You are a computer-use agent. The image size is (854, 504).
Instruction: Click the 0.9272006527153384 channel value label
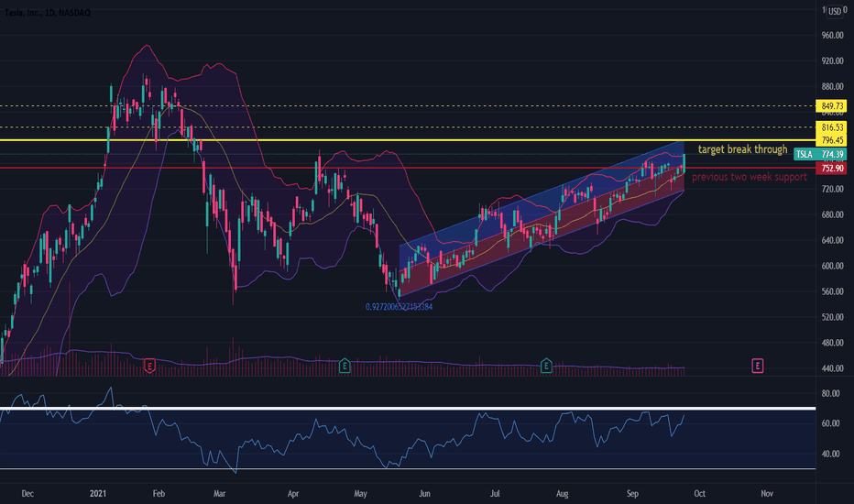[x=400, y=307]
